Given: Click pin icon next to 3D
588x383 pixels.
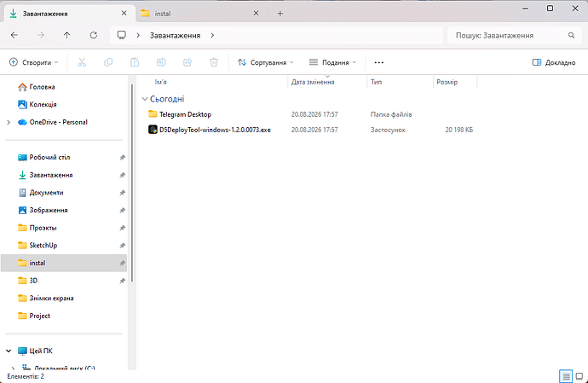Looking at the screenshot, I should pos(122,281).
